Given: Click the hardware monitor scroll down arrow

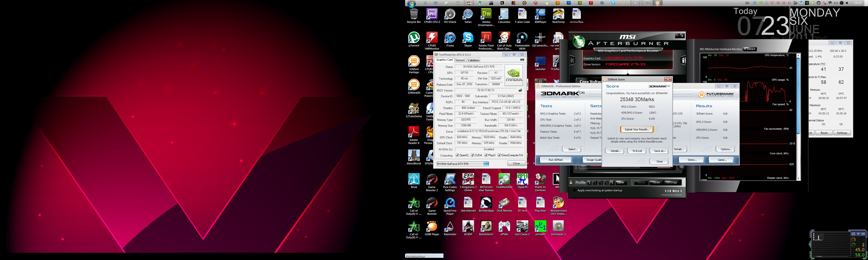Looking at the screenshot, I should [x=798, y=178].
